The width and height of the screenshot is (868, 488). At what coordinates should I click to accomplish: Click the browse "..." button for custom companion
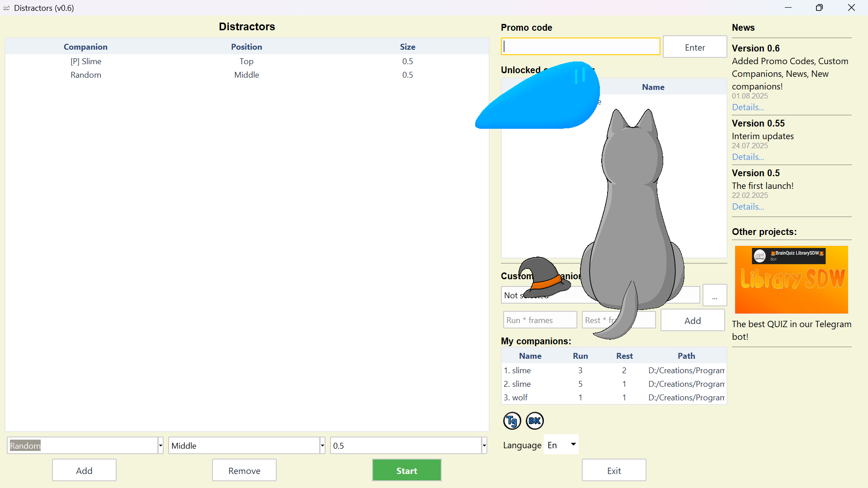[714, 296]
